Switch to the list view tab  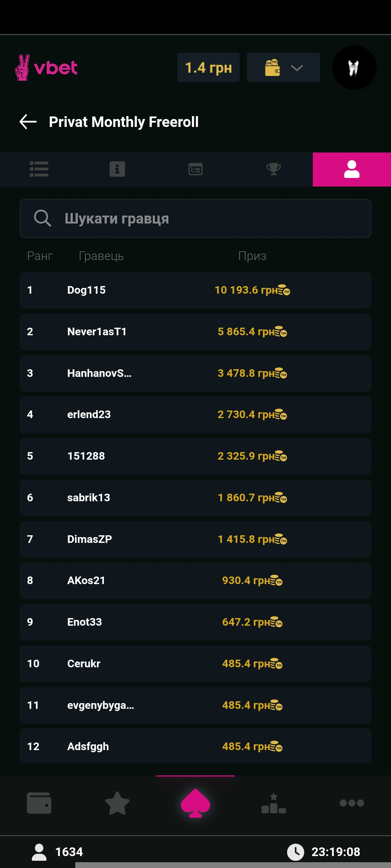click(x=39, y=169)
